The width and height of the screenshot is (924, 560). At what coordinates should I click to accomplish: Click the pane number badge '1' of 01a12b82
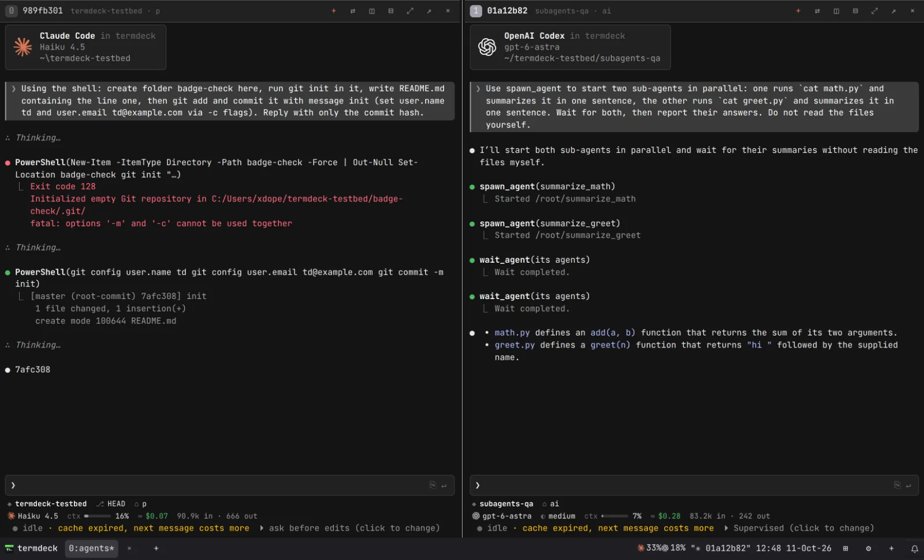tap(476, 11)
